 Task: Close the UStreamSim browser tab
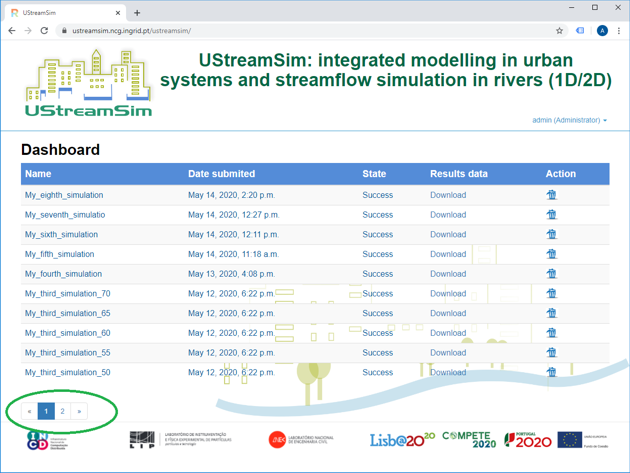(x=118, y=13)
